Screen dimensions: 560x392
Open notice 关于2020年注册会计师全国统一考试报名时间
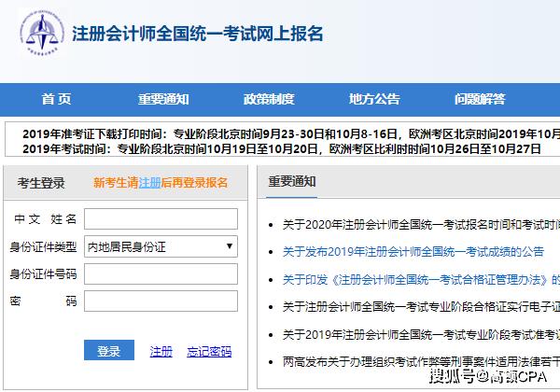[421, 225]
